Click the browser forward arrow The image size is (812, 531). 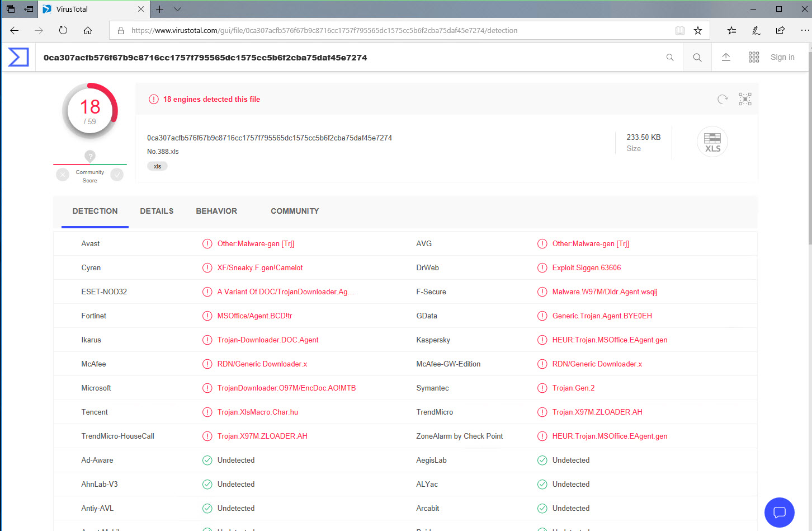point(39,30)
